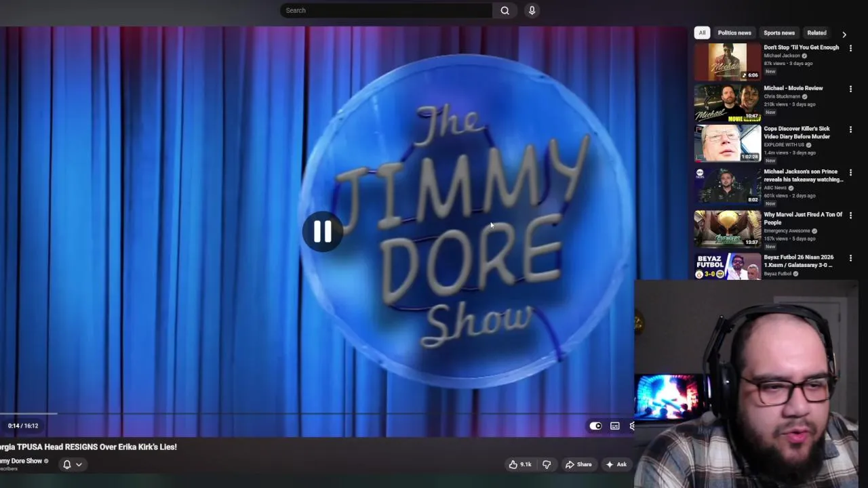The width and height of the screenshot is (868, 488).
Task: Seek using the video progress bar
Action: point(317,413)
